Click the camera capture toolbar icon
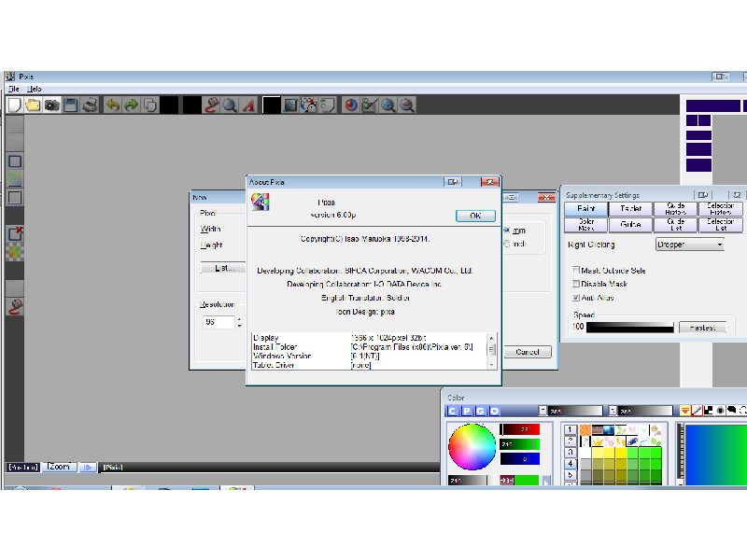This screenshot has height=560, width=747. point(52,105)
